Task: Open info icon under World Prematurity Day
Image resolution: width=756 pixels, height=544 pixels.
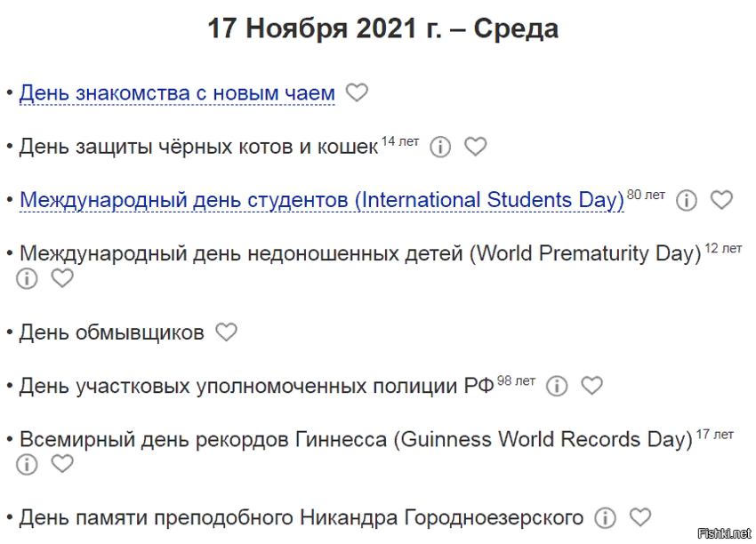Action: click(27, 278)
